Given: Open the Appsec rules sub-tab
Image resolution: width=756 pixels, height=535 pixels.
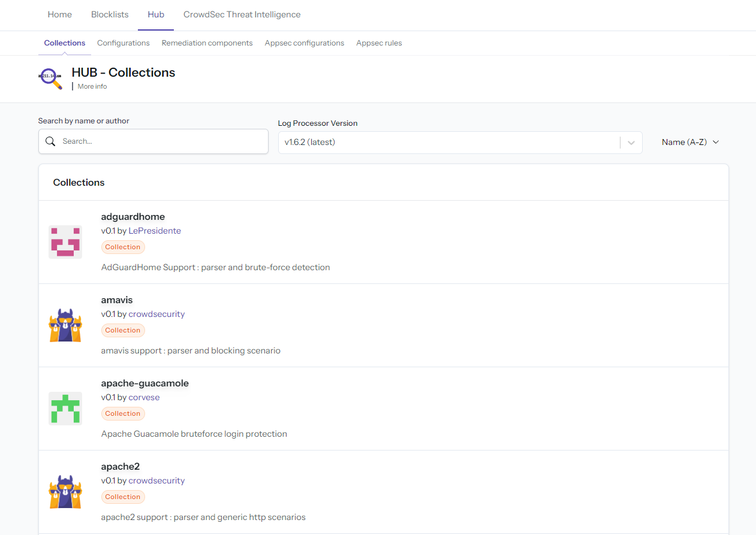Looking at the screenshot, I should tap(379, 43).
